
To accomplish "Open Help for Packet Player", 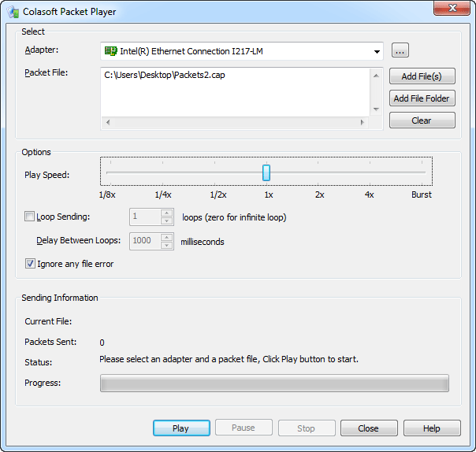I will click(432, 428).
